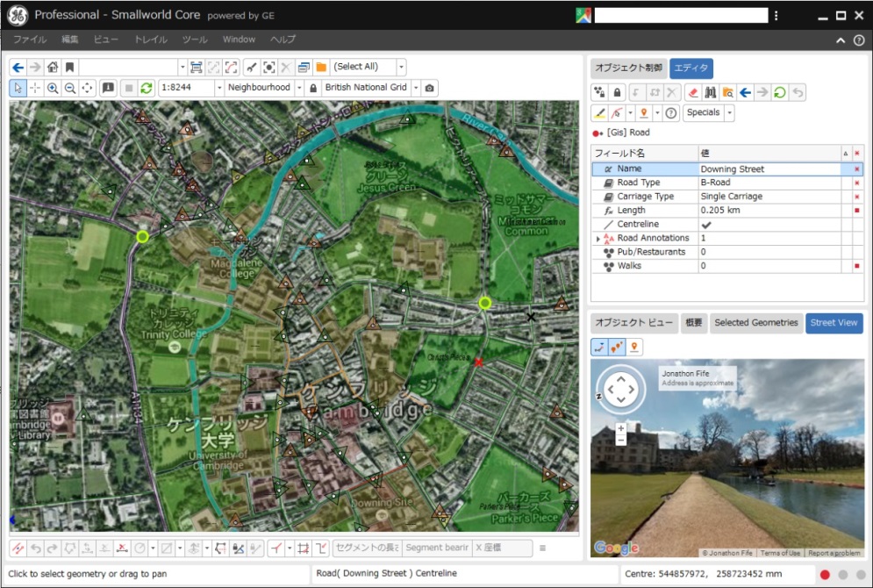
Task: Open the Window menu
Action: (239, 39)
